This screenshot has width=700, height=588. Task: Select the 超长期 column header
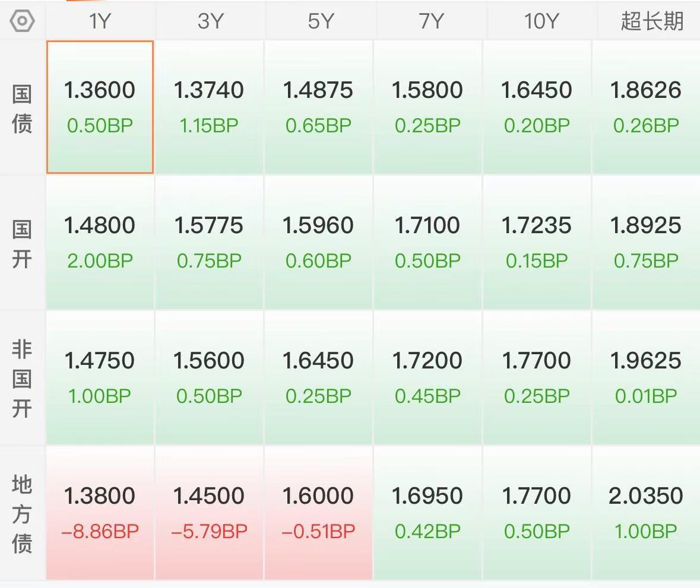(x=651, y=21)
